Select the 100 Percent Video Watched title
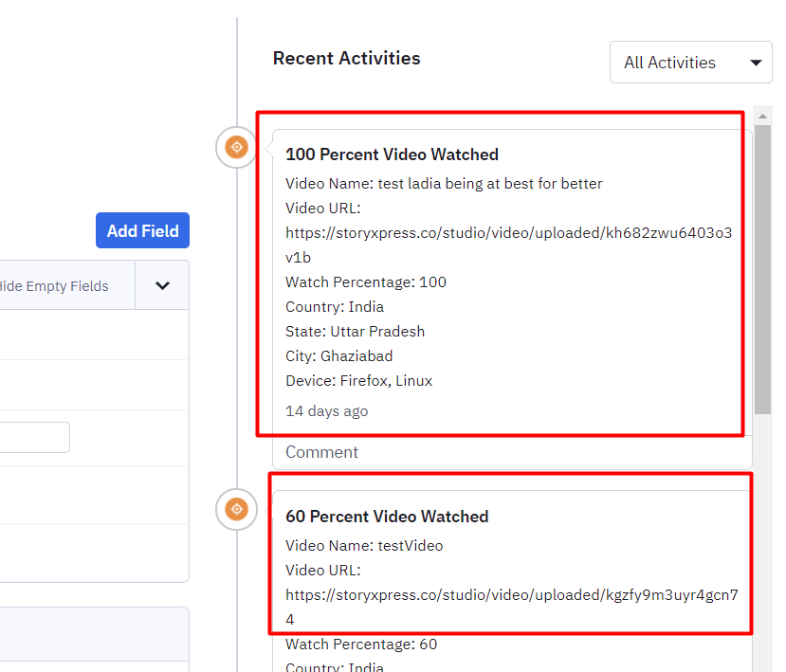The width and height of the screenshot is (786, 672). pos(392,154)
